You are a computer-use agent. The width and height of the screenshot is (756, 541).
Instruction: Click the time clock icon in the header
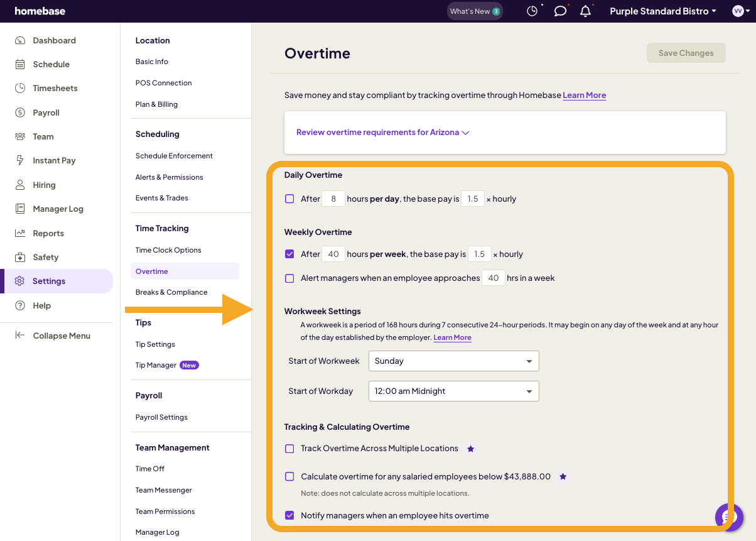click(x=532, y=11)
